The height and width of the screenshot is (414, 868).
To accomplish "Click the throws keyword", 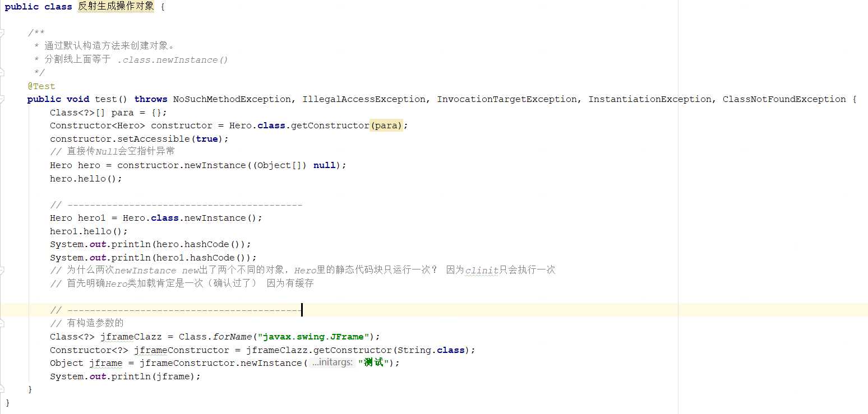I will point(151,99).
